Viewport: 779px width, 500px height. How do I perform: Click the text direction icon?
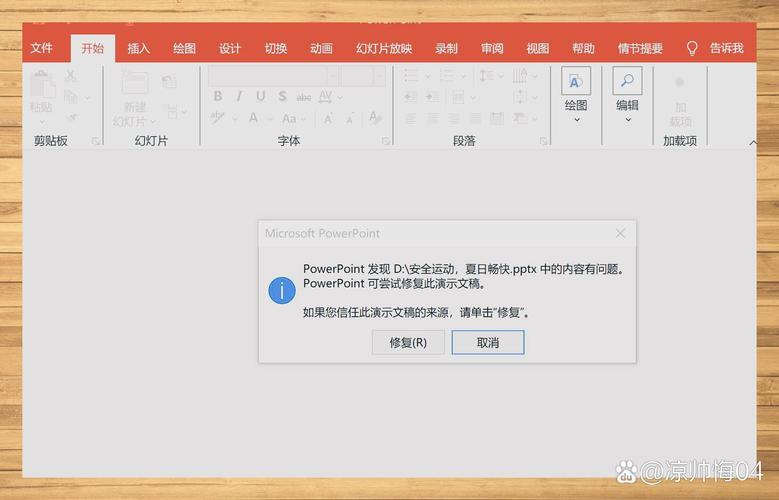tap(520, 76)
